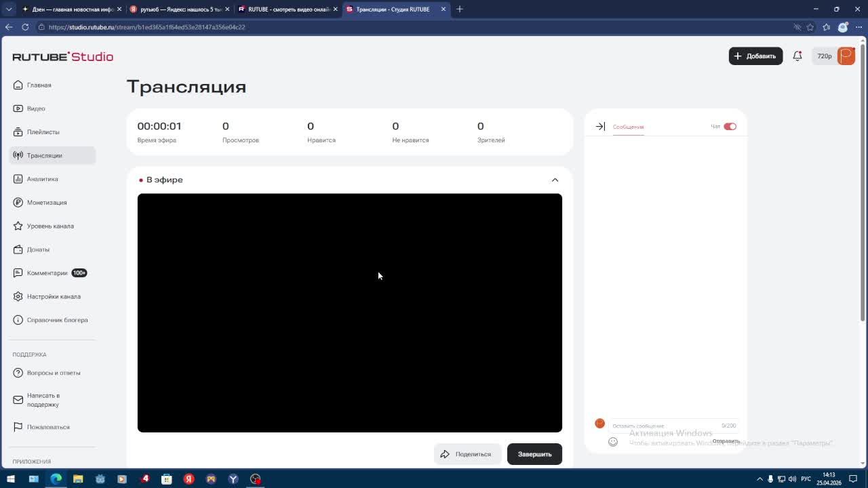Click the Нравится stat value
Viewport: 868px width, 488px height.
[x=311, y=126]
